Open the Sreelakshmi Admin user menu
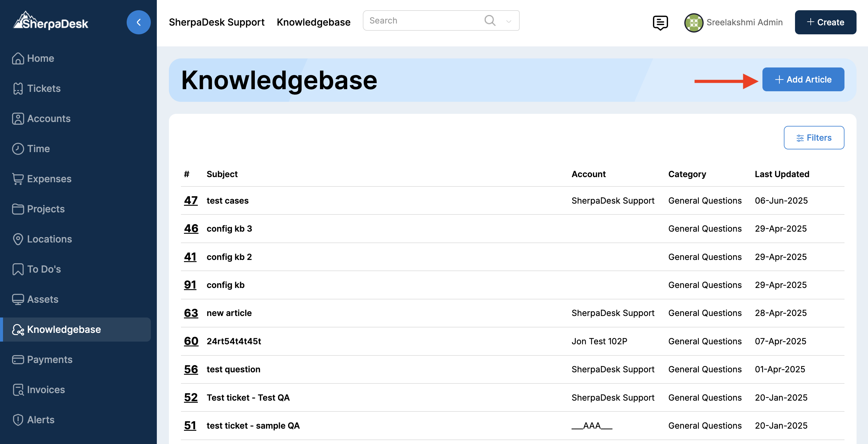 pos(733,23)
